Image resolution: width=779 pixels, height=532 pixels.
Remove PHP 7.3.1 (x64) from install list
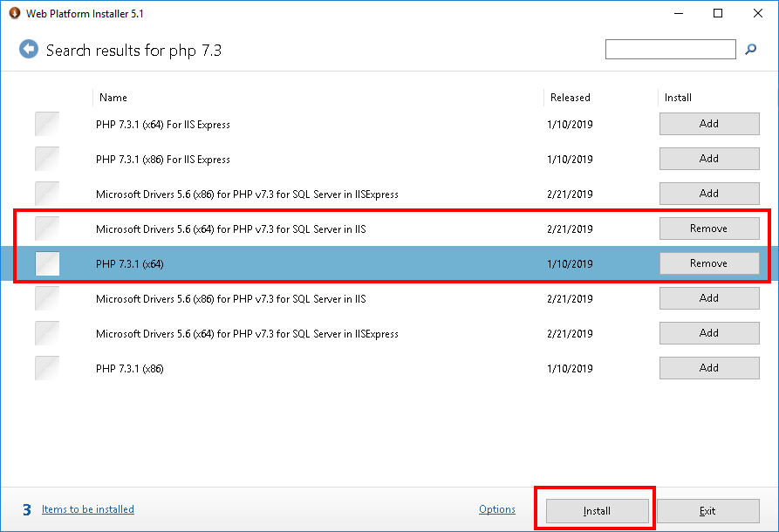(x=709, y=263)
